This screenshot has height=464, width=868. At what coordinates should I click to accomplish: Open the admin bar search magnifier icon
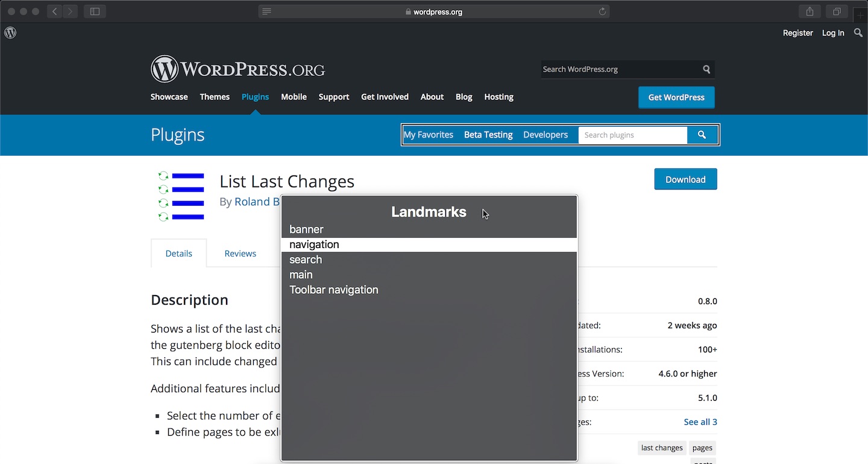858,33
